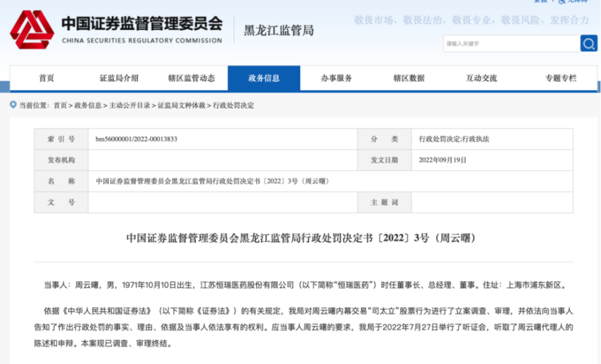This screenshot has height=364, width=601.
Task: Open the 互动交流 navigation tab
Action: (481, 78)
